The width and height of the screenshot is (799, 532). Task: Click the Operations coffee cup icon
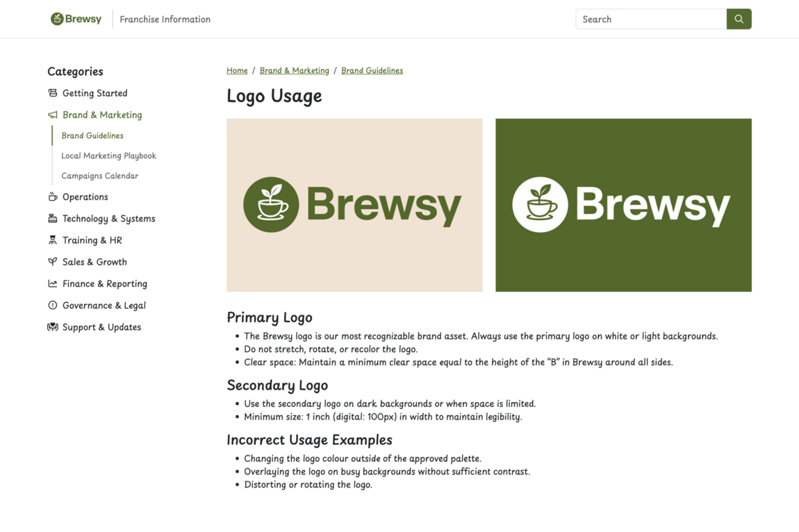53,197
